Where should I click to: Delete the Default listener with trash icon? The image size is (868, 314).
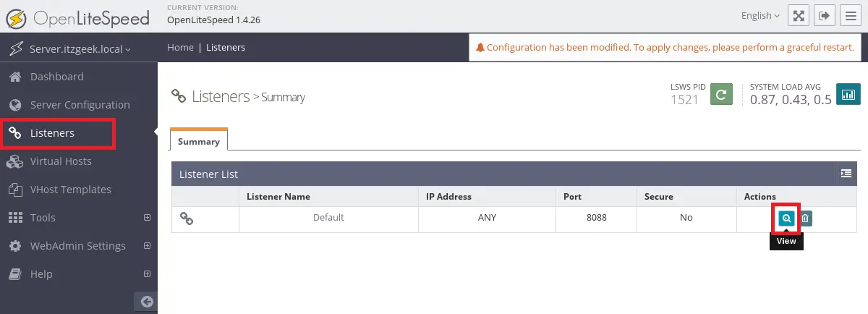805,218
